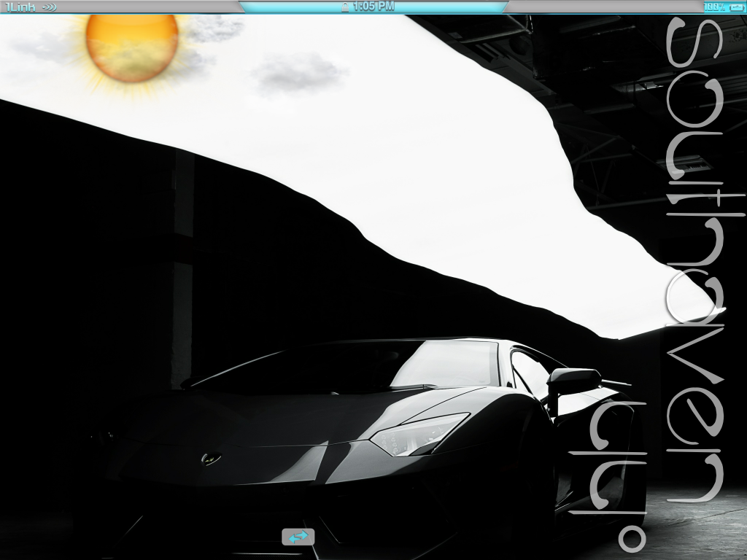Tap the battery icon in status bar
Image resolution: width=747 pixels, height=560 pixels.
coord(737,7)
